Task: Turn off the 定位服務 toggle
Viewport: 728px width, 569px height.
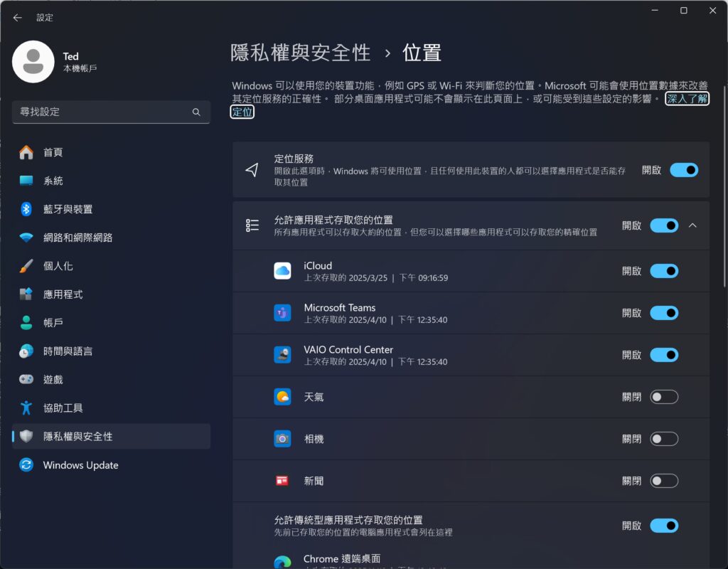Action: (683, 170)
